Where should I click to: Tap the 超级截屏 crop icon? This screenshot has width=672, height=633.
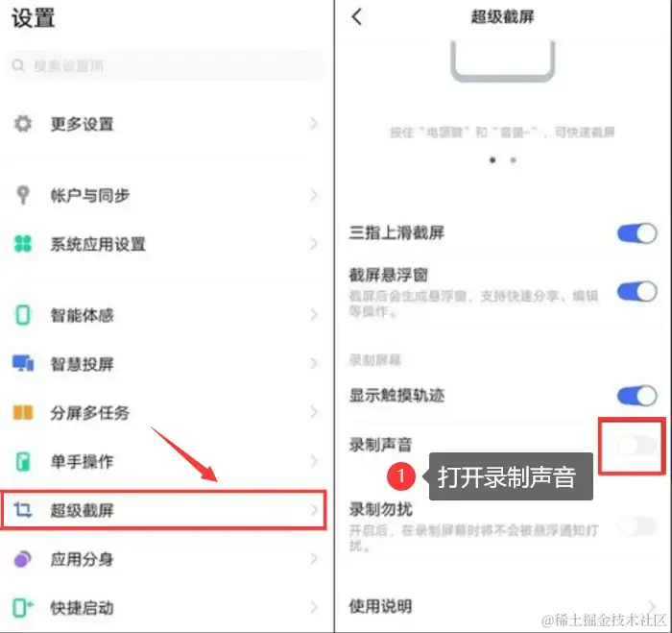23,510
